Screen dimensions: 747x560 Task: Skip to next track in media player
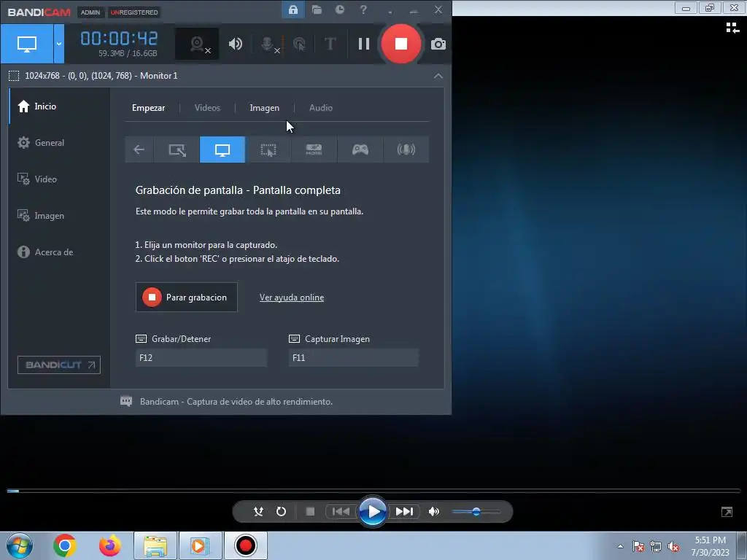click(404, 511)
